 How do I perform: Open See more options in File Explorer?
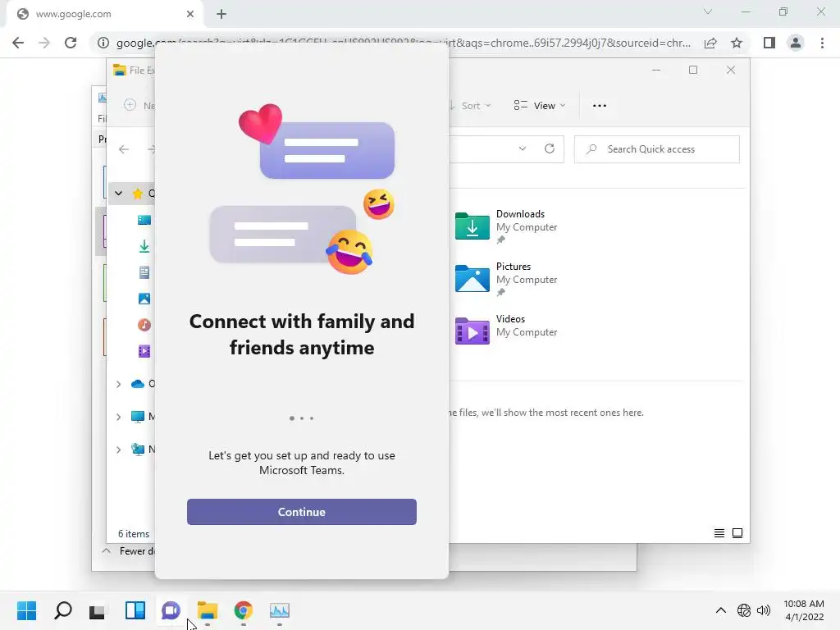(600, 106)
